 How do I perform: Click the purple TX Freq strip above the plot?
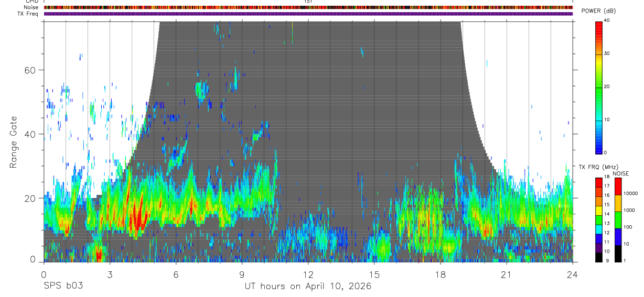coord(308,14)
